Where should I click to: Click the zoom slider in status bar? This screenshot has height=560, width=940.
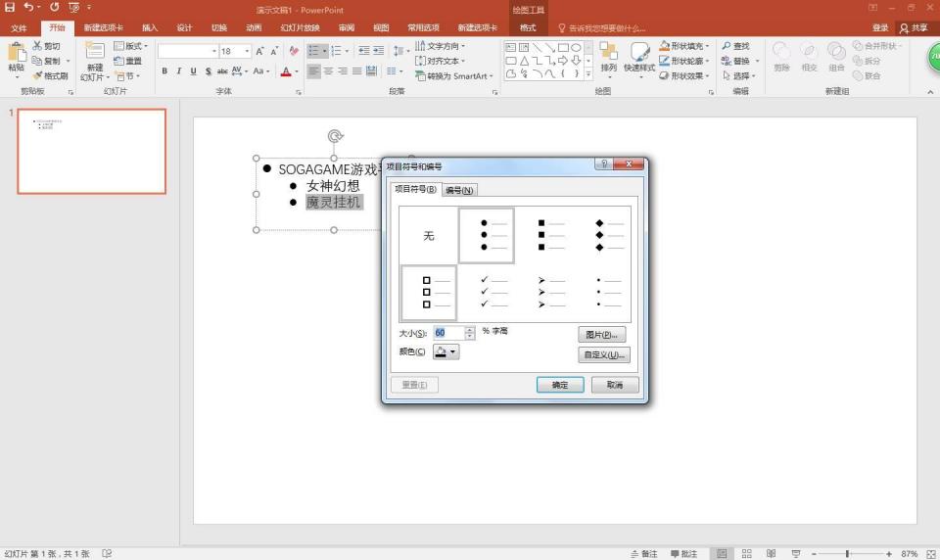(x=846, y=554)
